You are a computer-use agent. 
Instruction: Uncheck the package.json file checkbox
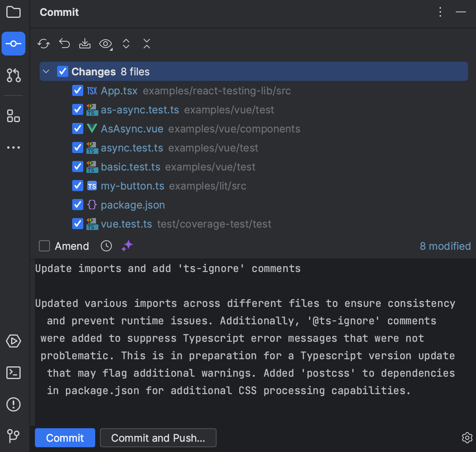coord(78,205)
